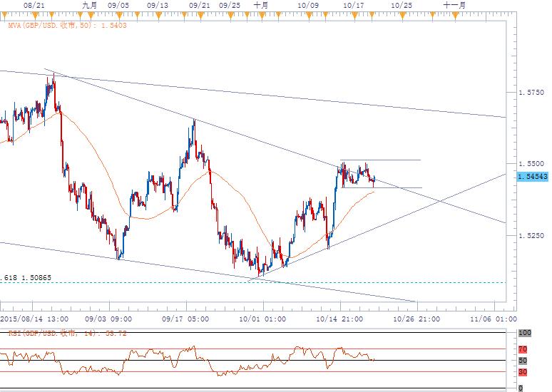Click the RSI 100 level label
Screen dimensions: 552x392
[524, 333]
